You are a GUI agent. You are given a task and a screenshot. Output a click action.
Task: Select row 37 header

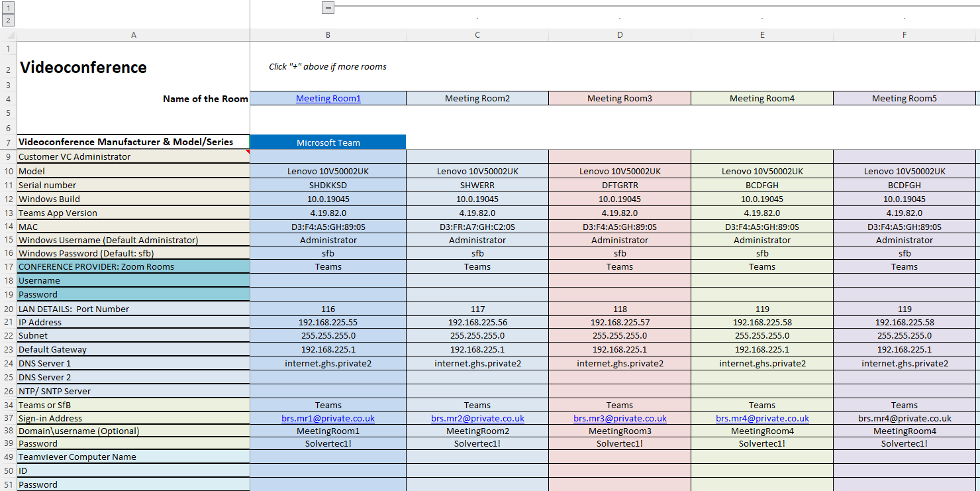click(x=8, y=419)
